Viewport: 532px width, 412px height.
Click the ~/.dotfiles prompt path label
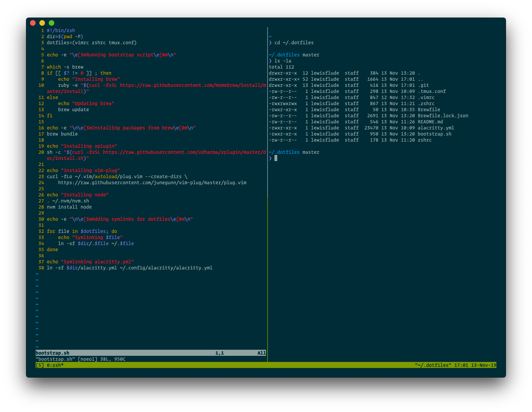click(x=284, y=152)
